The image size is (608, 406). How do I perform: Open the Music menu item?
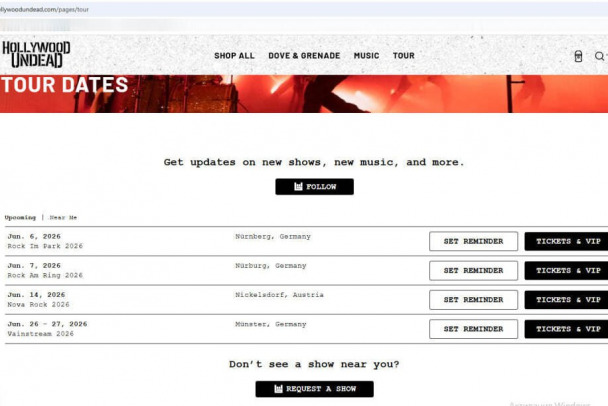[x=366, y=56]
